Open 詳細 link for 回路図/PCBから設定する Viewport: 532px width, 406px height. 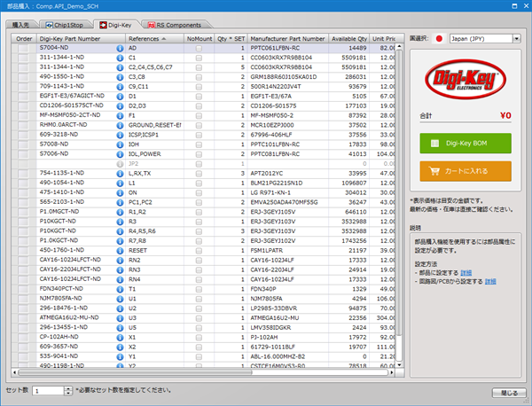(490, 281)
